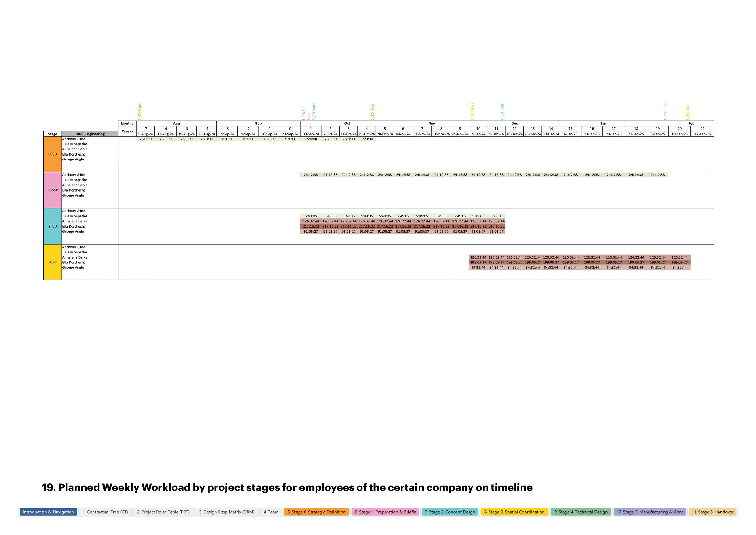Open 5_Stage 0_Strategic Definition tab
The width and height of the screenshot is (756, 535).
coord(316,512)
